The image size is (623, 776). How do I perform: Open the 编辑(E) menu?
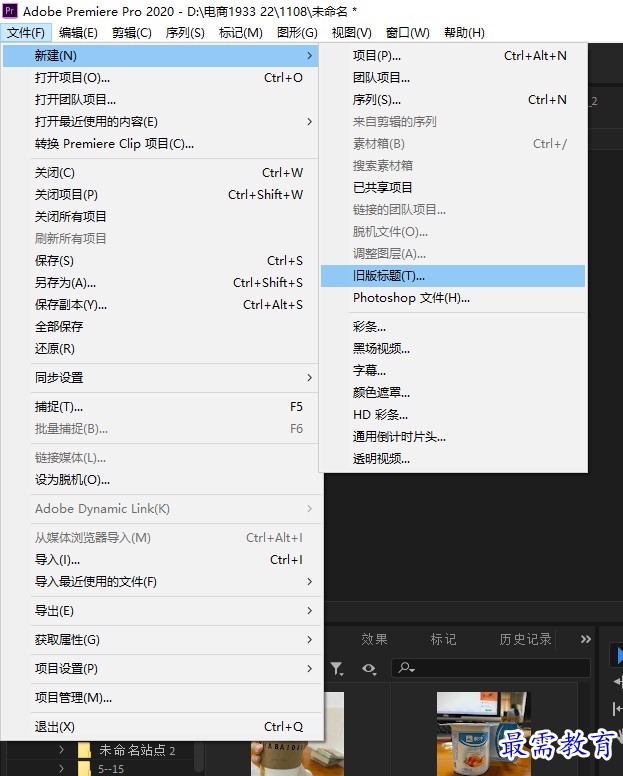click(x=78, y=33)
